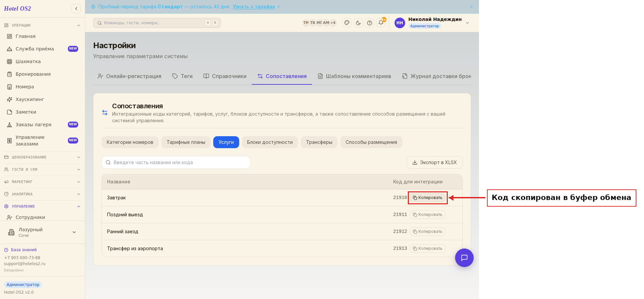Open the help question mark icon

[370, 23]
